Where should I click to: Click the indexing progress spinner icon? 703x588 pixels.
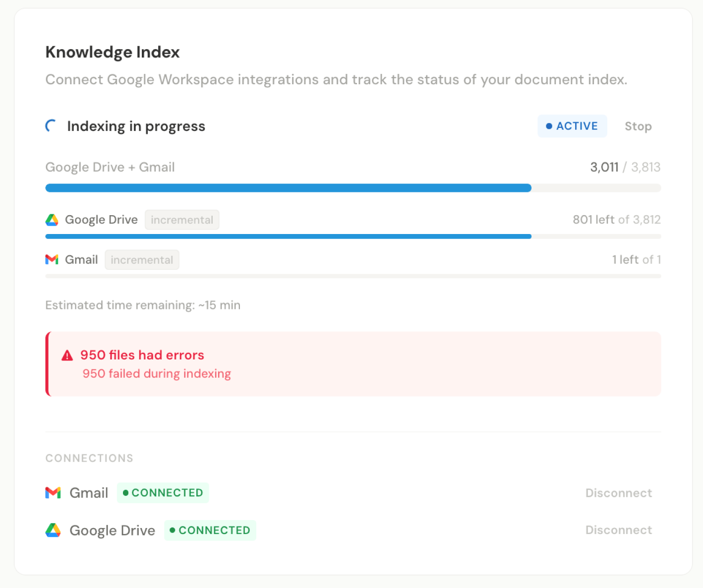coord(51,126)
